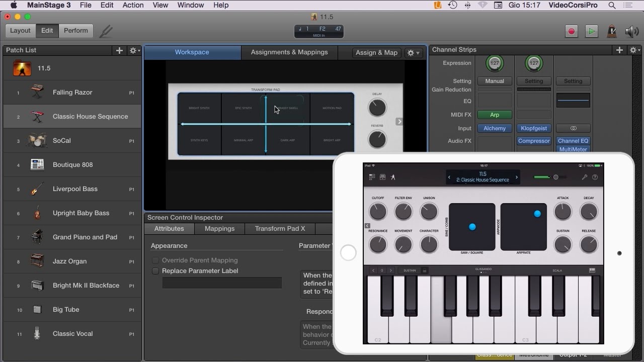Click the Compressor audio FX slot
Screen dimensions: 644x362
(534, 141)
